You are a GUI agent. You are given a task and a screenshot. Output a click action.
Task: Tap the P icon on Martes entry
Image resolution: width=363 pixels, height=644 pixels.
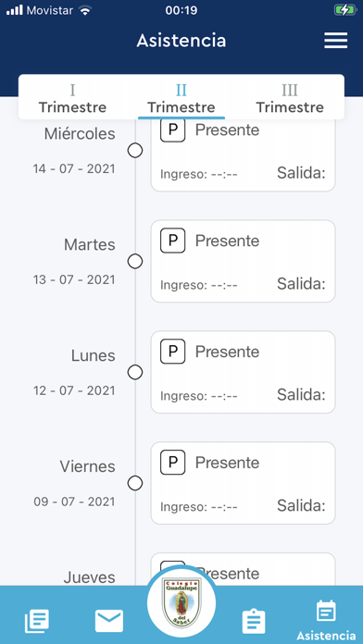(x=172, y=241)
